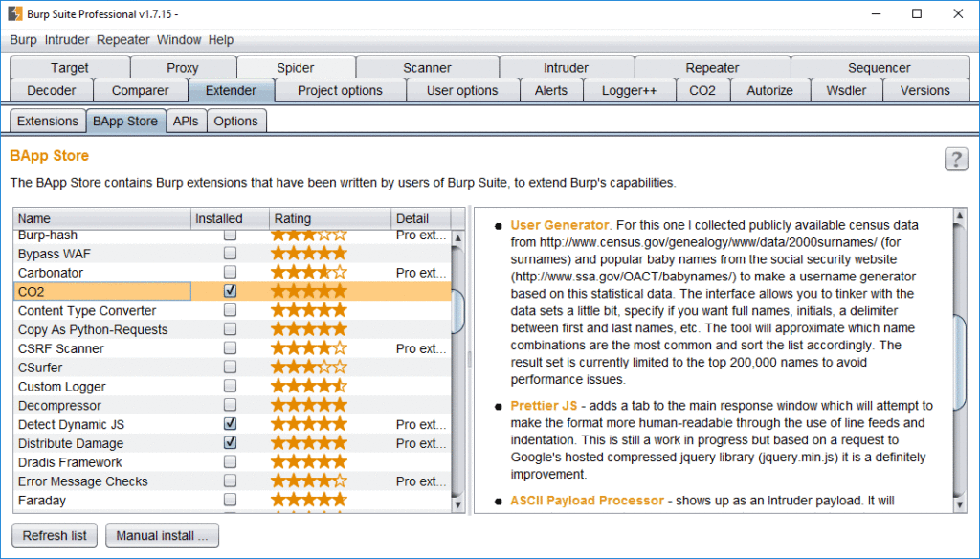
Task: Switch to the APIs sub-tab
Action: [186, 121]
